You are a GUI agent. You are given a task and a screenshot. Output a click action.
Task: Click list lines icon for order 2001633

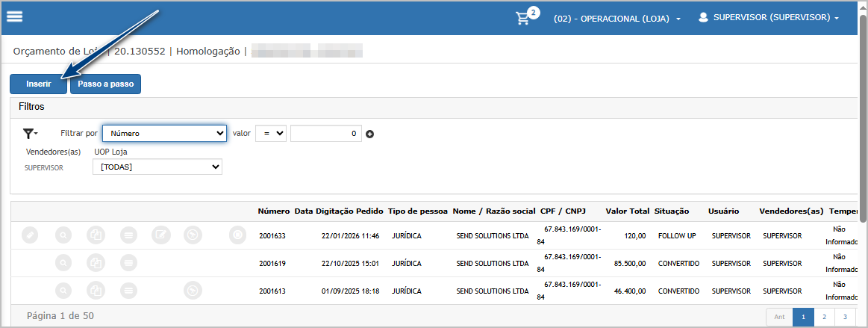tap(129, 235)
